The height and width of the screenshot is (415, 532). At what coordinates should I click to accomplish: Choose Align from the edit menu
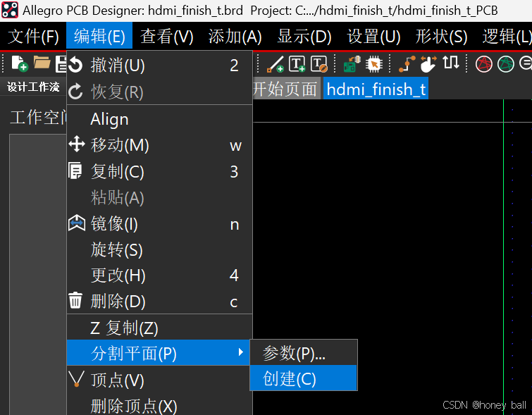(x=159, y=119)
